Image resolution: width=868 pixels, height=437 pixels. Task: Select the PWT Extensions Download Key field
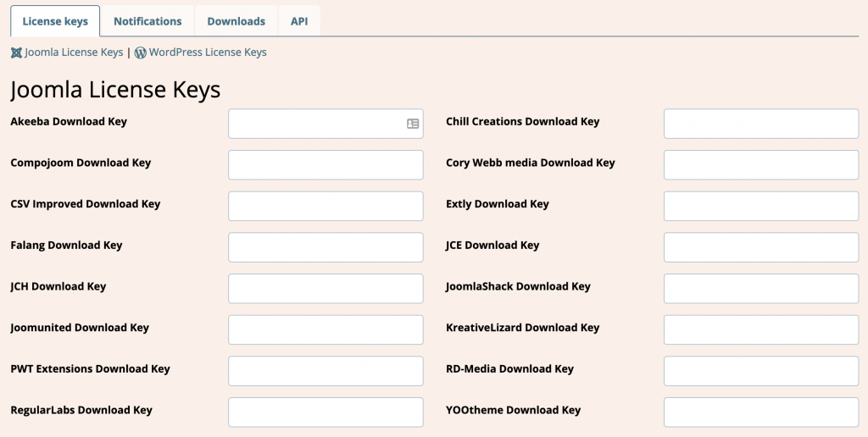[x=325, y=371]
